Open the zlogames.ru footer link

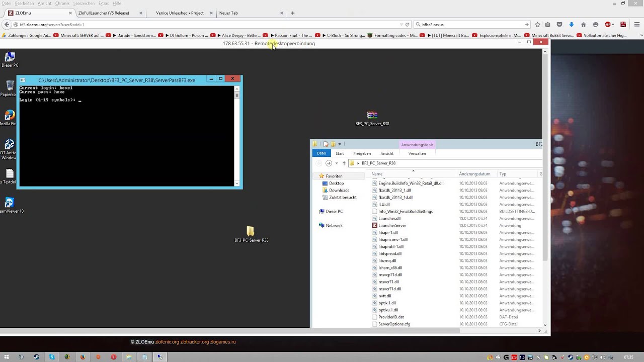[222, 342]
